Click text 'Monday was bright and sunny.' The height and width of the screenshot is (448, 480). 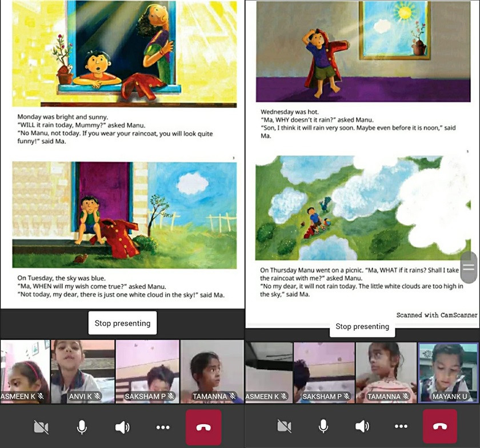62,117
